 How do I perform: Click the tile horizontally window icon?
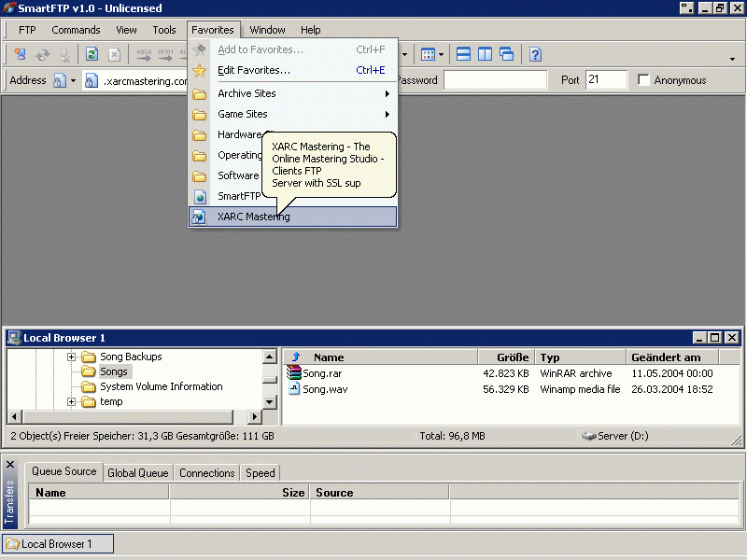coord(463,54)
